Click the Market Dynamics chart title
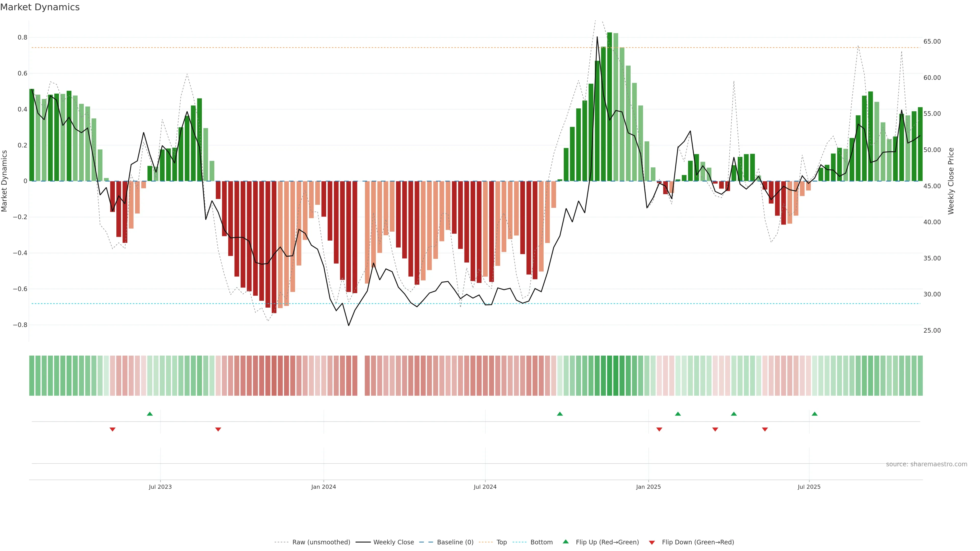 point(40,7)
